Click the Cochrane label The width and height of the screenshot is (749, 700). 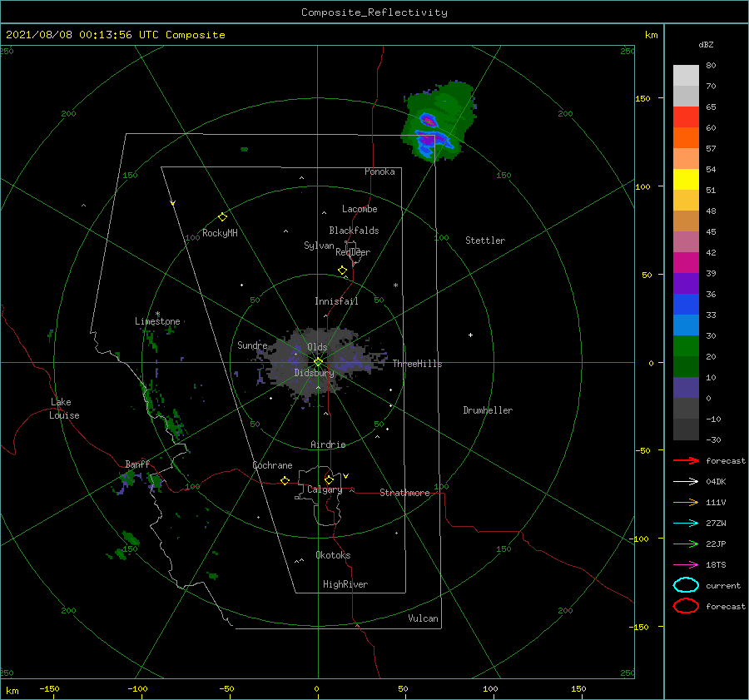pyautogui.click(x=272, y=465)
